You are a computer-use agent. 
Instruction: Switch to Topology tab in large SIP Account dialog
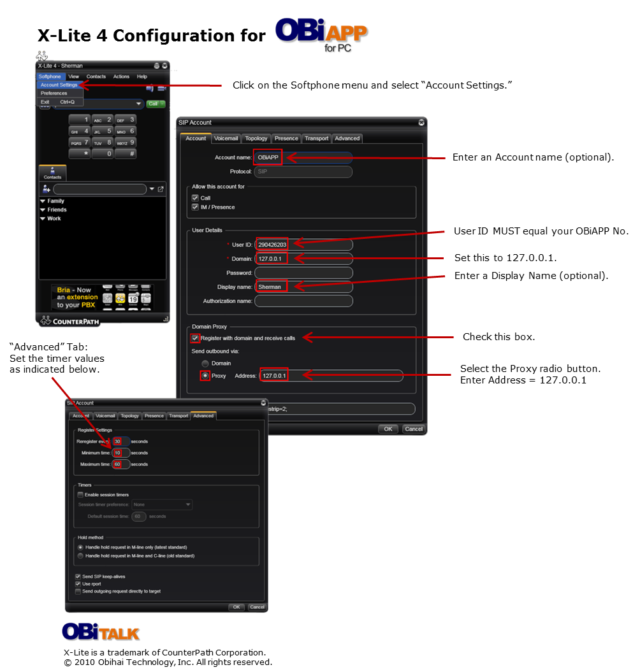click(x=256, y=138)
